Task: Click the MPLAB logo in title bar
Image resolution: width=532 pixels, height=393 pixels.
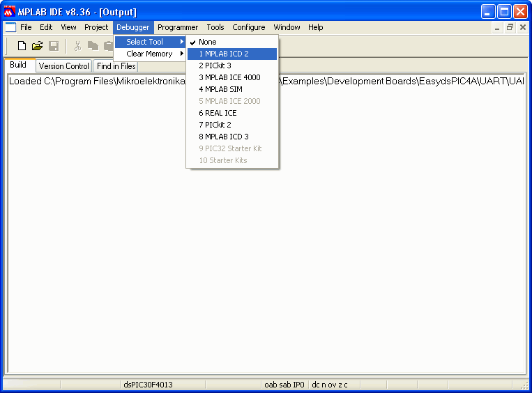Action: click(9, 12)
